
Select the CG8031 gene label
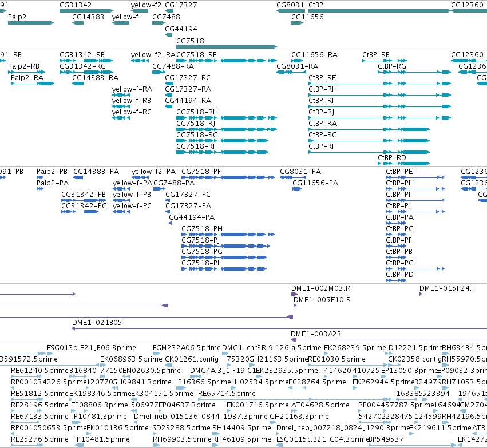[x=290, y=5]
